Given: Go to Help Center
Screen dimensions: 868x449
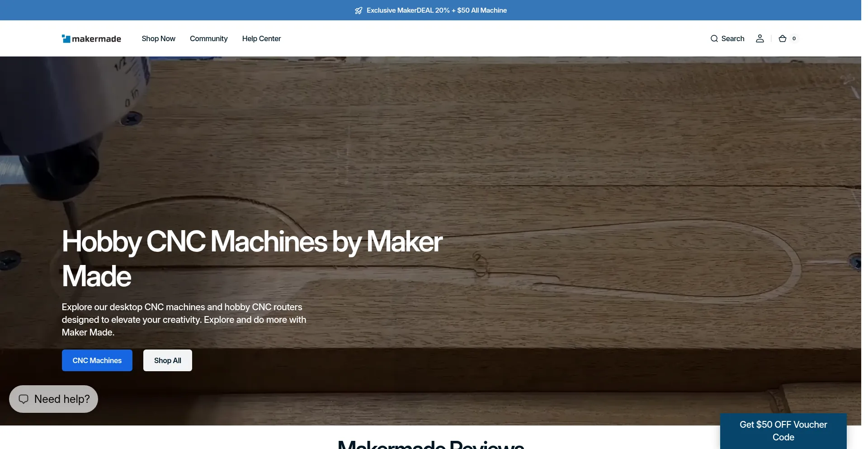Looking at the screenshot, I should pyautogui.click(x=261, y=39).
